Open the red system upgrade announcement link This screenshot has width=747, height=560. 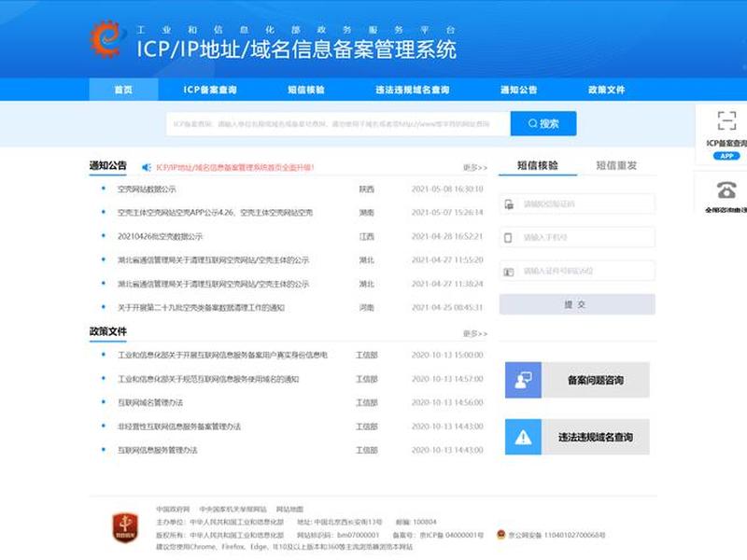pos(235,168)
